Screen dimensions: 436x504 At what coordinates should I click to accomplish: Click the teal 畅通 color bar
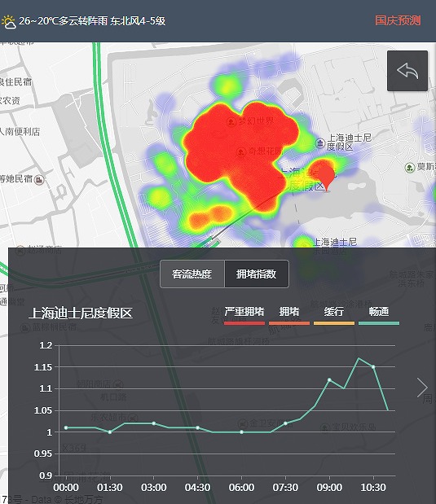379,323
